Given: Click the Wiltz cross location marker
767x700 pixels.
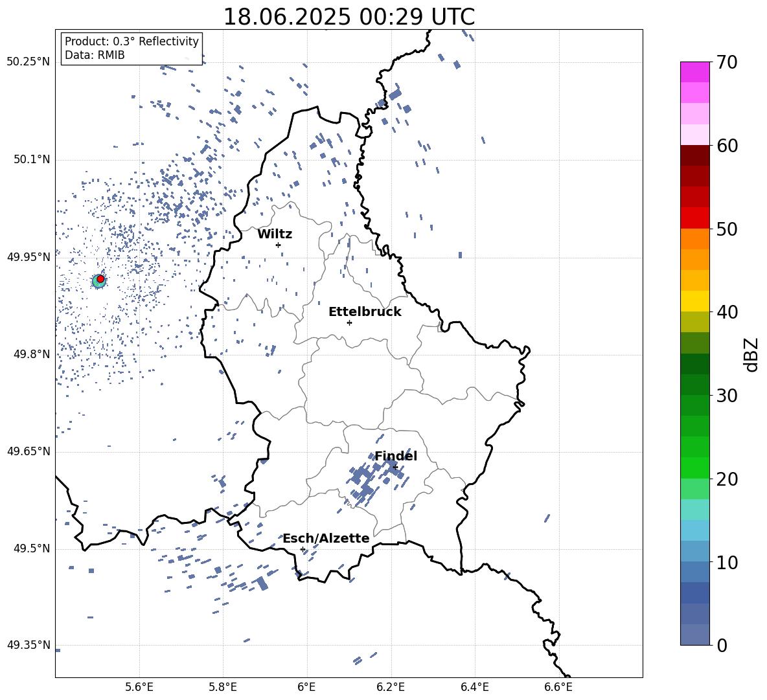Looking at the screenshot, I should point(279,245).
